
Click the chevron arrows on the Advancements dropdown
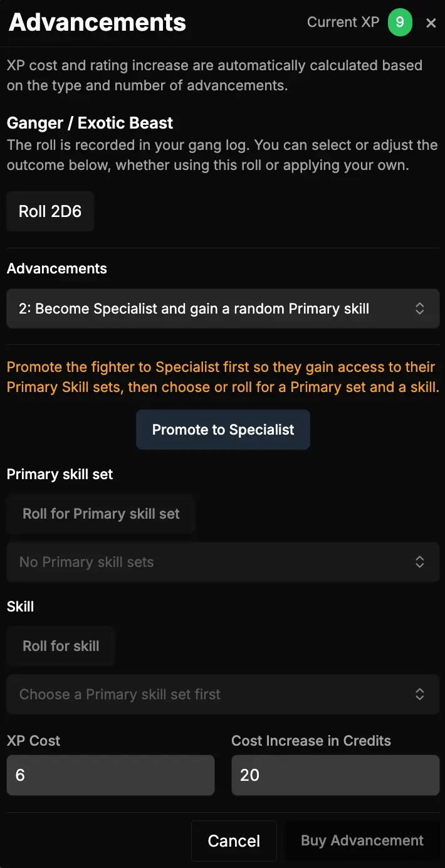420,309
